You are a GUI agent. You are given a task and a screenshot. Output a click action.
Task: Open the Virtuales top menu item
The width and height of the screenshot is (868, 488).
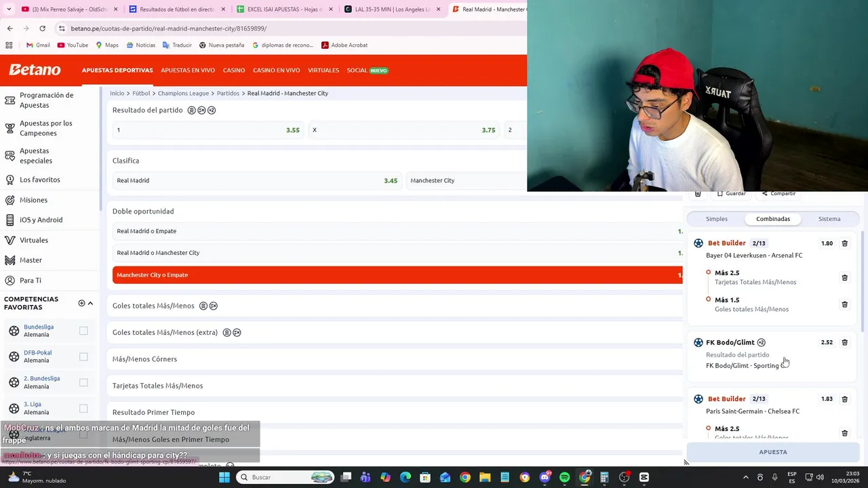pos(323,70)
